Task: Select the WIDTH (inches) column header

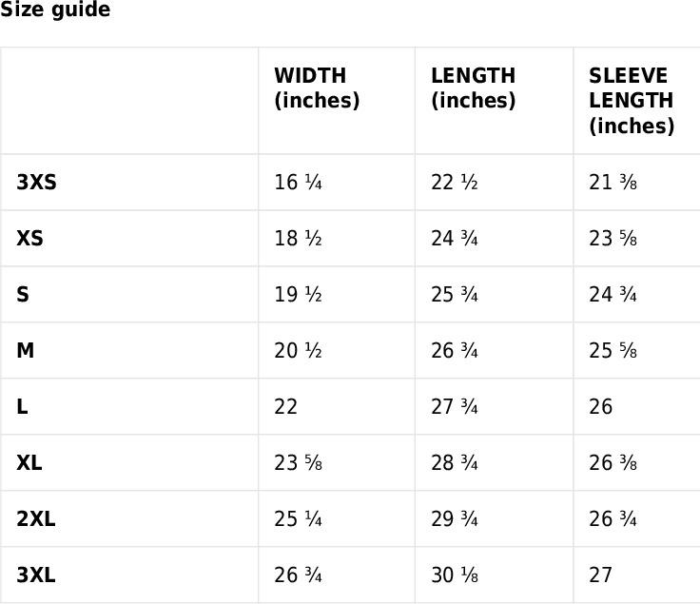Action: pyautogui.click(x=317, y=88)
